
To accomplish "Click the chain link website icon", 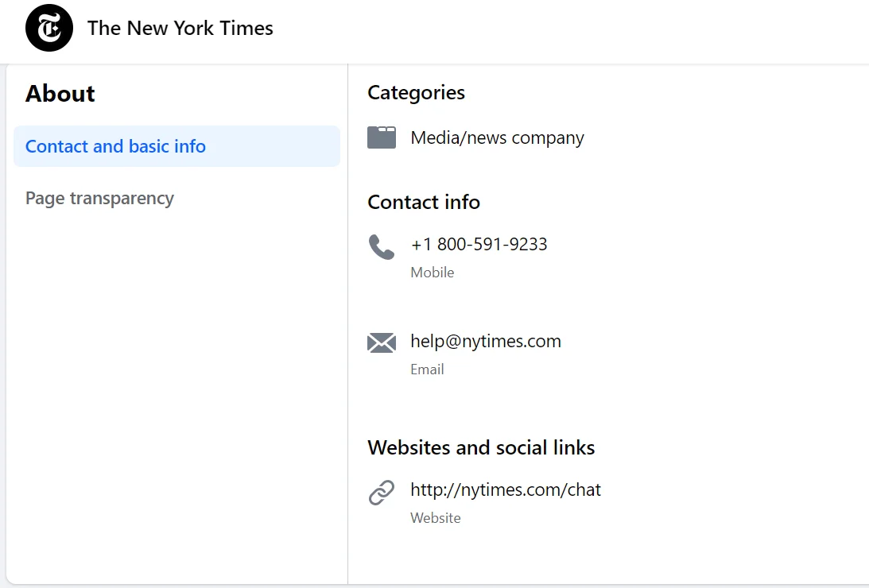I will point(382,492).
